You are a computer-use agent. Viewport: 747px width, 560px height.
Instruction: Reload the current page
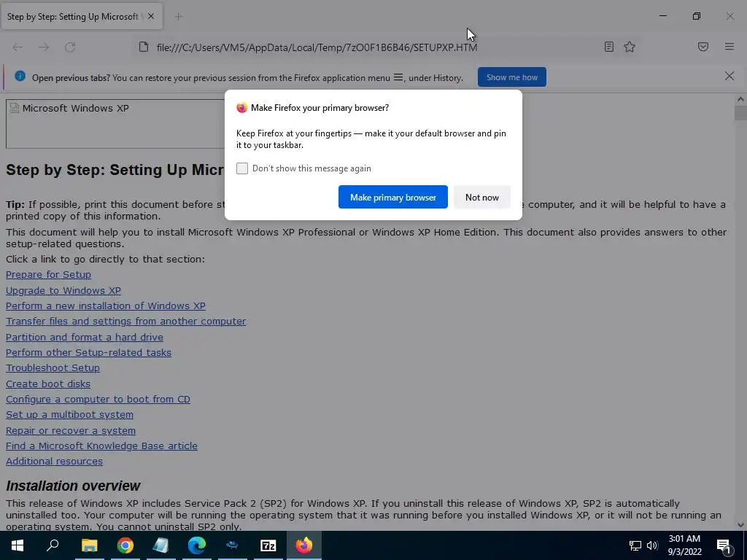70,47
